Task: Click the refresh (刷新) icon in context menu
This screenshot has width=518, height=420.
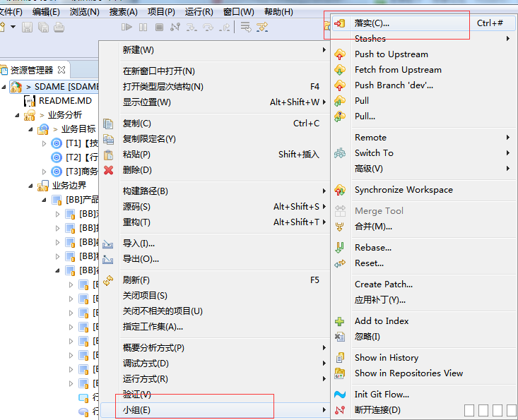Action: (x=108, y=280)
